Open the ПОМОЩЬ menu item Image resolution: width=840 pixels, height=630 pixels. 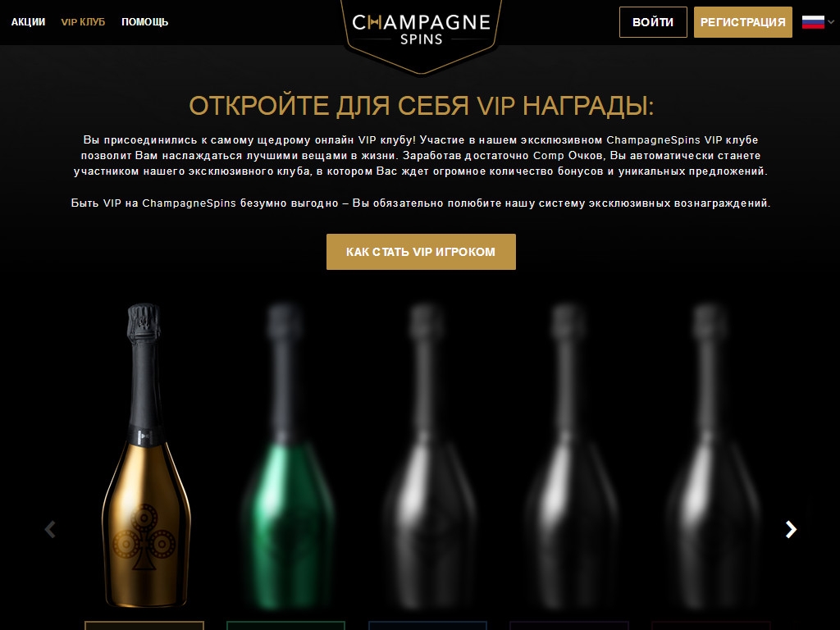[x=144, y=22]
